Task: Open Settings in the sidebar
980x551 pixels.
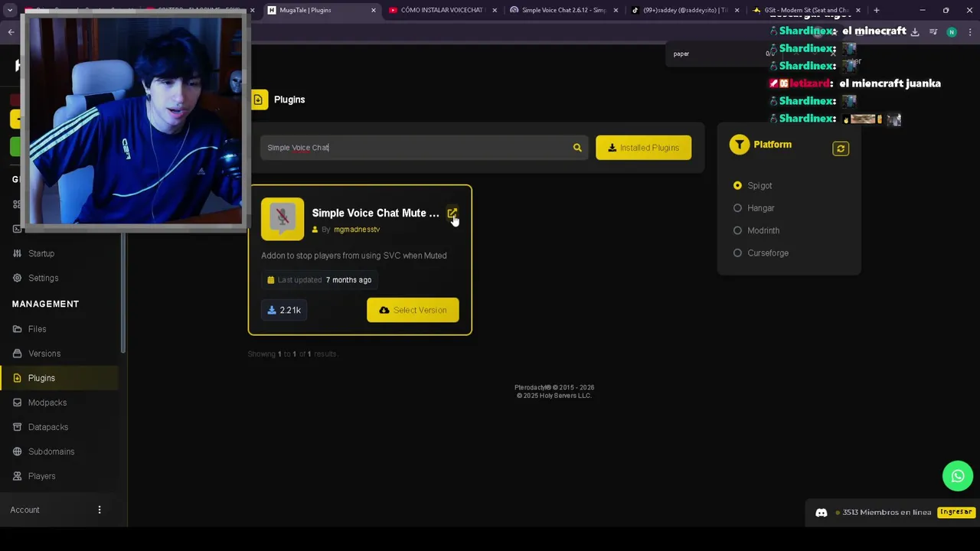Action: [43, 278]
